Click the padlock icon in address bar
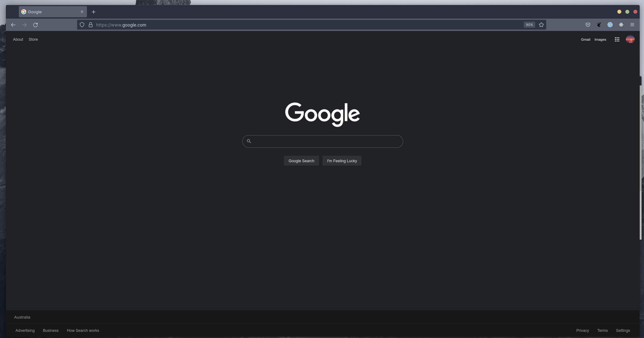The image size is (644, 338). pyautogui.click(x=90, y=25)
